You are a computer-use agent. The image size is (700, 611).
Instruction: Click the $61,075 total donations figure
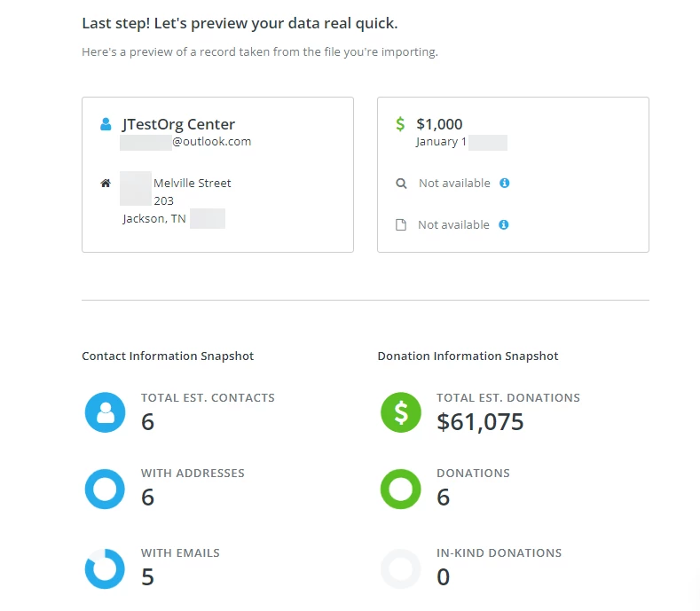(480, 422)
